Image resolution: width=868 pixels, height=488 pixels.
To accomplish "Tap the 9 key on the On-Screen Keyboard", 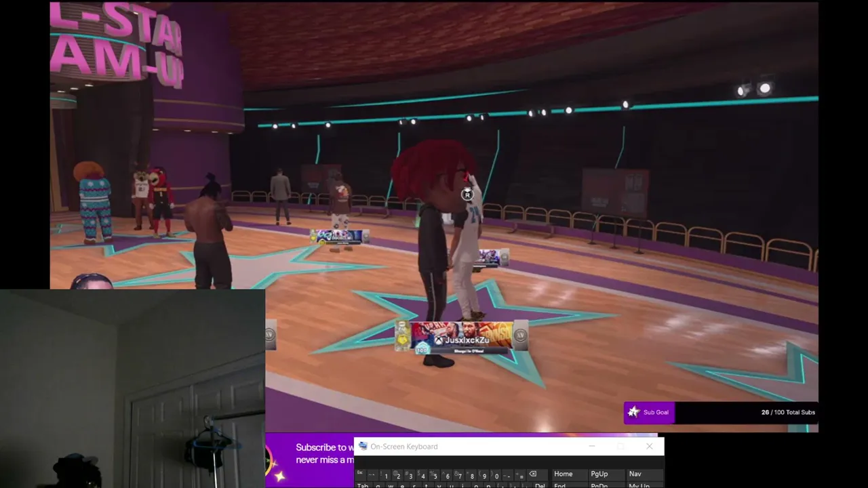I will tap(484, 474).
